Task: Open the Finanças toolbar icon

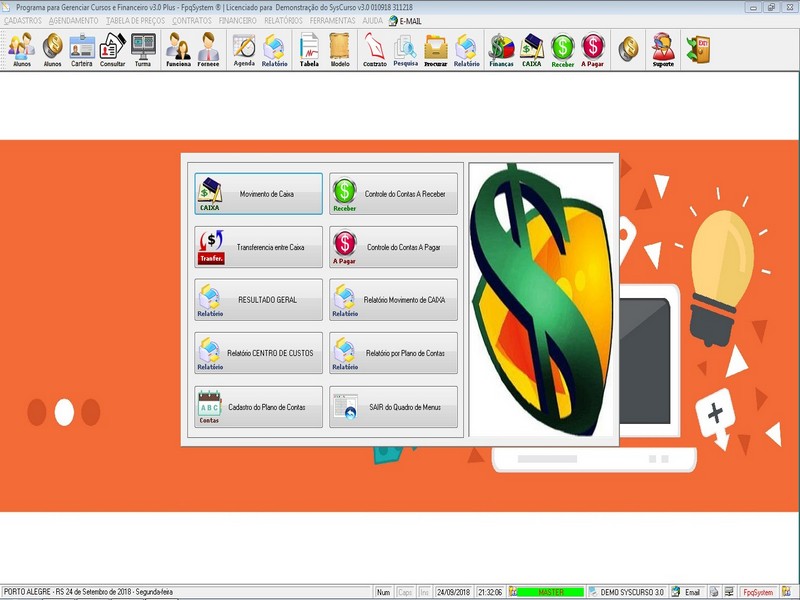Action: pyautogui.click(x=502, y=49)
